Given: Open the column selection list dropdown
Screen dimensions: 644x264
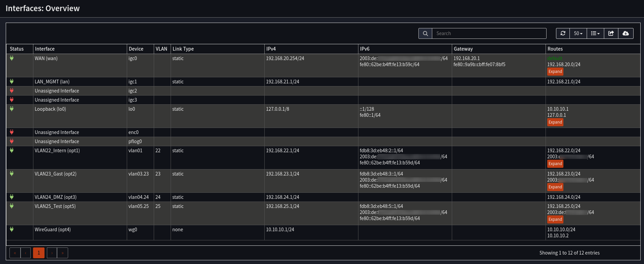Looking at the screenshot, I should tap(595, 33).
